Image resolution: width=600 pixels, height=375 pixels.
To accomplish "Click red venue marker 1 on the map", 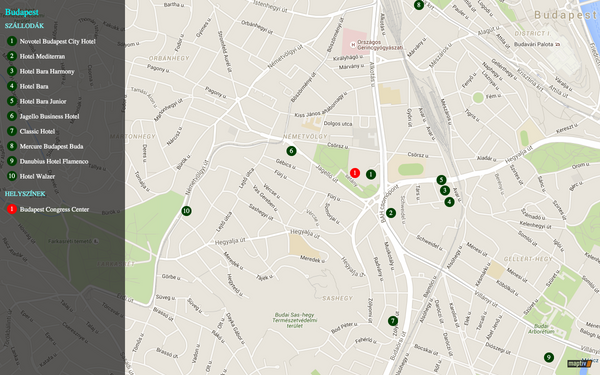I will pyautogui.click(x=355, y=173).
